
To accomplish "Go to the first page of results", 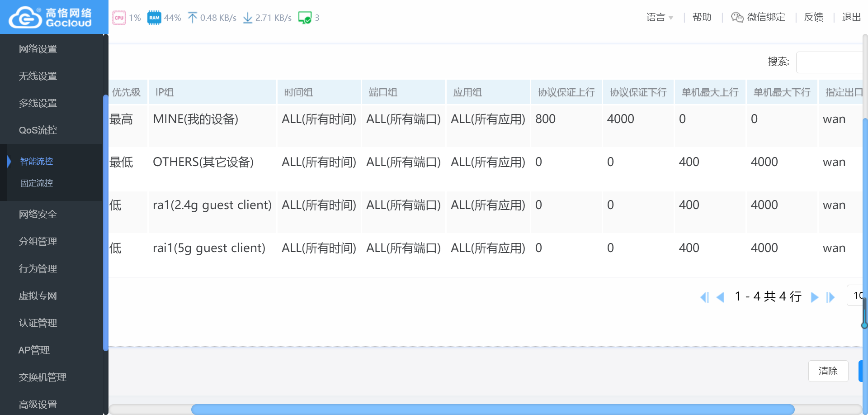I will point(704,297).
